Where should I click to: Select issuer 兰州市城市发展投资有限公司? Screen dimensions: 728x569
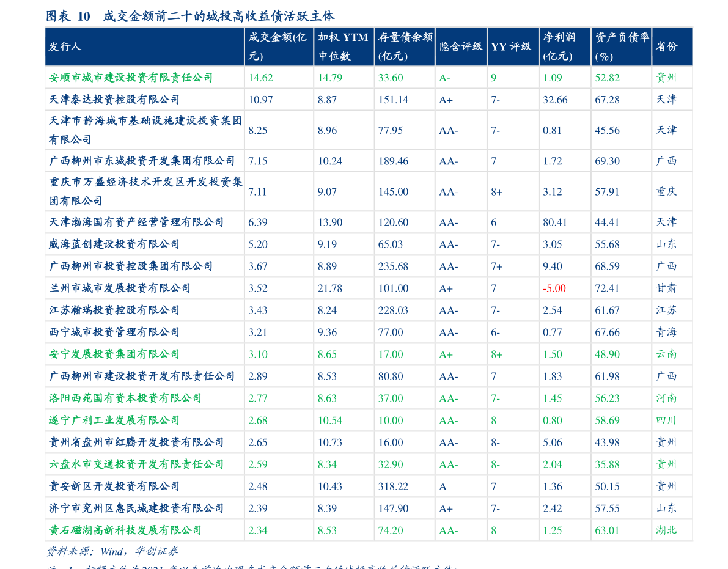pyautogui.click(x=120, y=288)
